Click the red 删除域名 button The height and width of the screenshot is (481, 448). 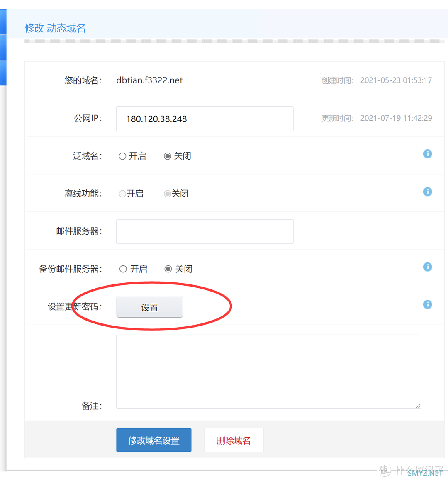(x=234, y=440)
